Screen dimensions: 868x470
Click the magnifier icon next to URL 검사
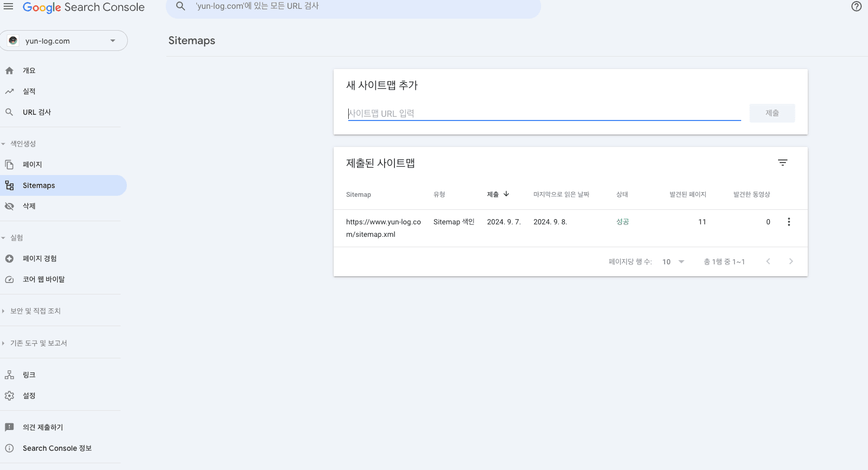(9, 112)
